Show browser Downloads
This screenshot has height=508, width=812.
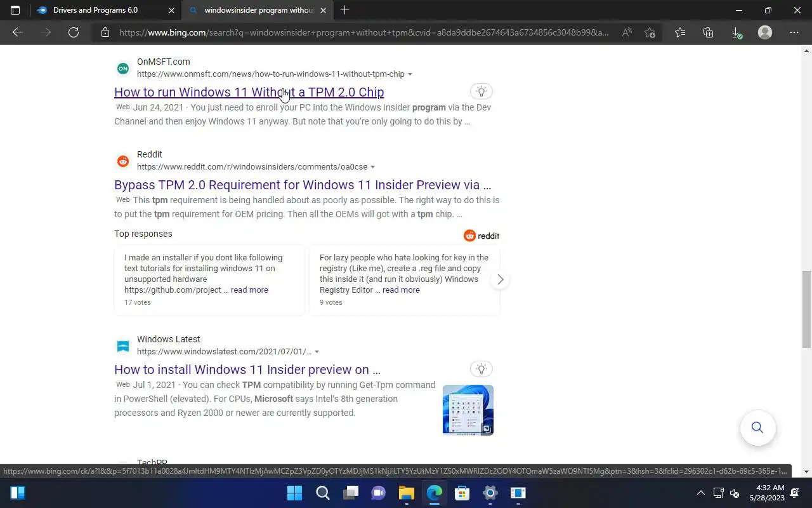737,32
